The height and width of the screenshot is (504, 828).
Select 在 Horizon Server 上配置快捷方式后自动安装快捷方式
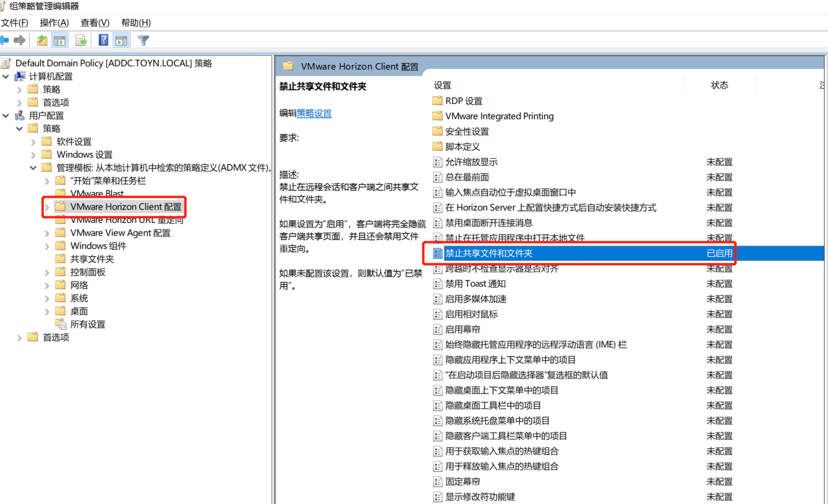tap(551, 207)
